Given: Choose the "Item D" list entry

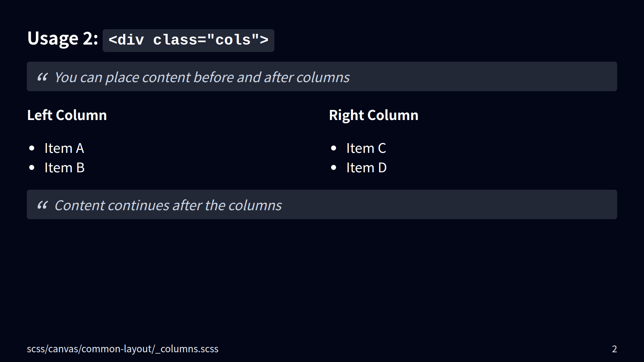Looking at the screenshot, I should point(367,168).
